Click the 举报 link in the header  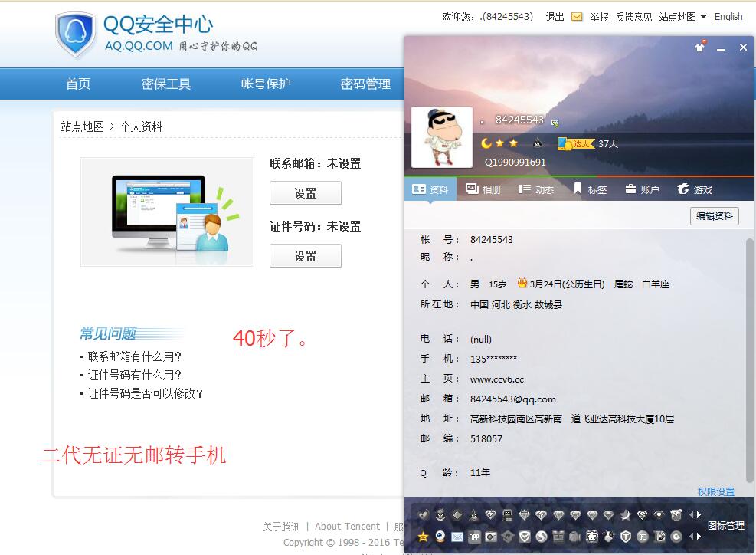pyautogui.click(x=599, y=17)
